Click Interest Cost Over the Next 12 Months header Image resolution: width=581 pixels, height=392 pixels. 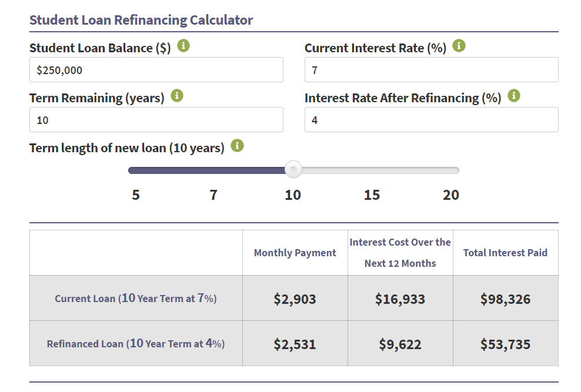[400, 253]
